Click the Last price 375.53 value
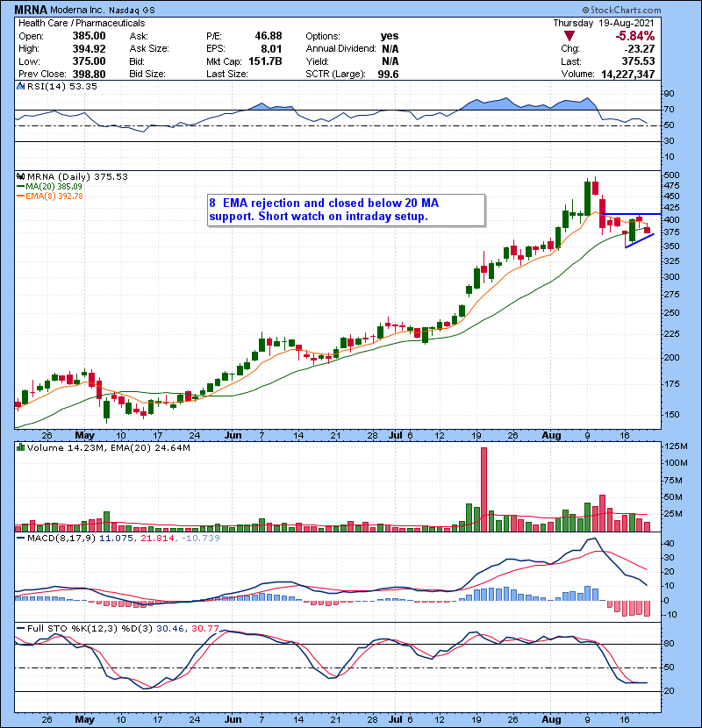702x728 pixels. [638, 61]
